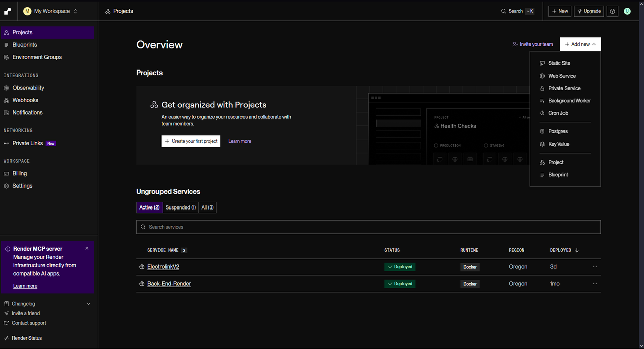
Task: Open the help question-mark icon
Action: [x=612, y=11]
